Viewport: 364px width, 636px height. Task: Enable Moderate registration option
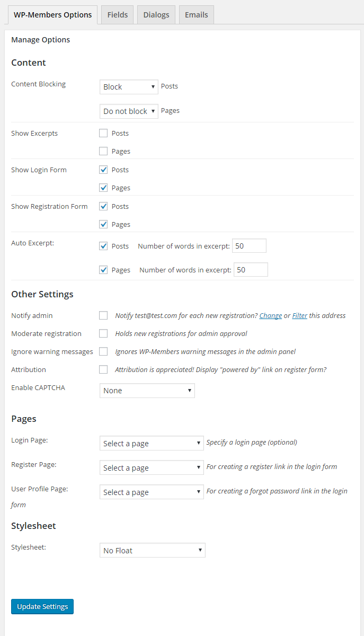[x=103, y=334]
